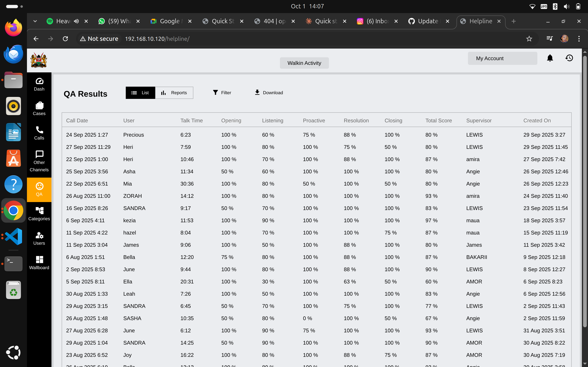The height and width of the screenshot is (367, 588).
Task: Open the Calls section
Action: pos(39,133)
